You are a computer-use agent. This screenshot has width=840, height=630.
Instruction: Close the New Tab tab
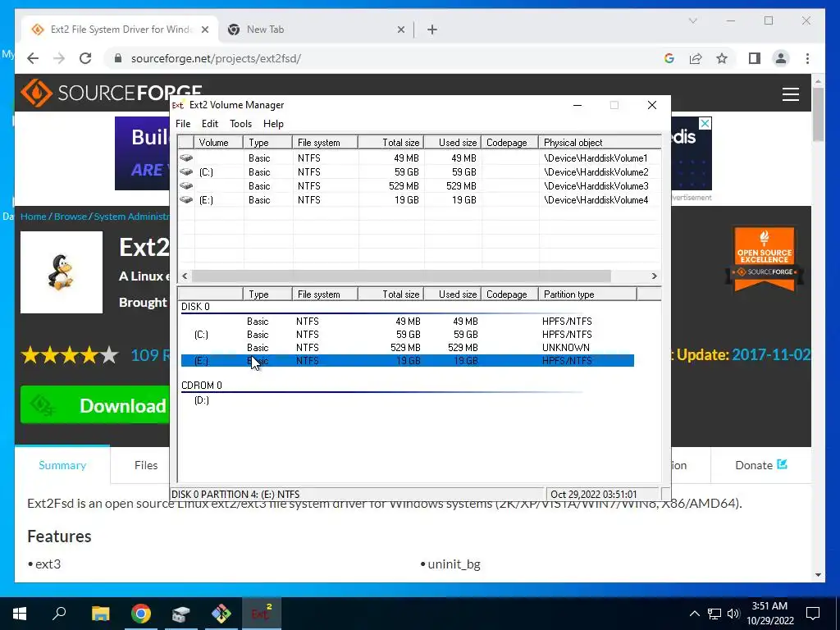pyautogui.click(x=400, y=30)
